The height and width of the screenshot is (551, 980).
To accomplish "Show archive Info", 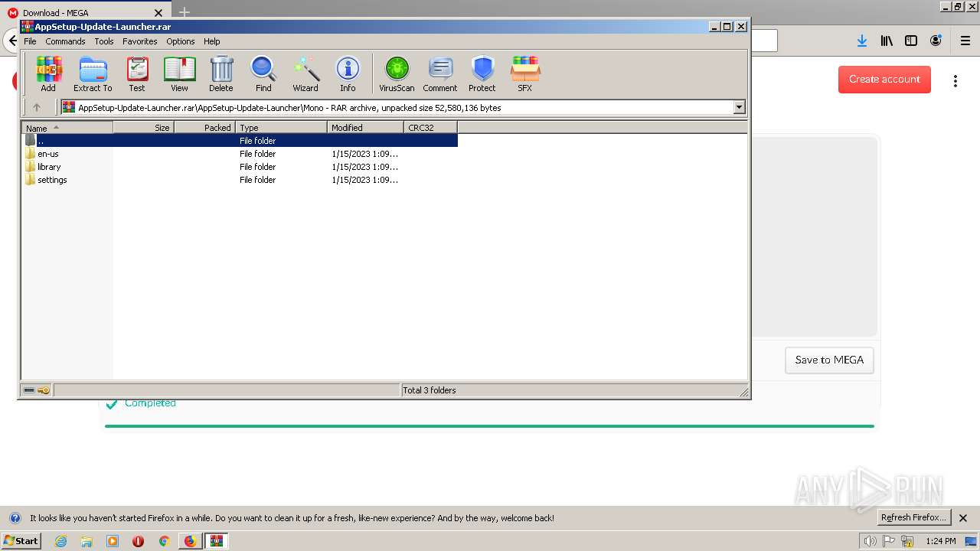I will [x=348, y=74].
